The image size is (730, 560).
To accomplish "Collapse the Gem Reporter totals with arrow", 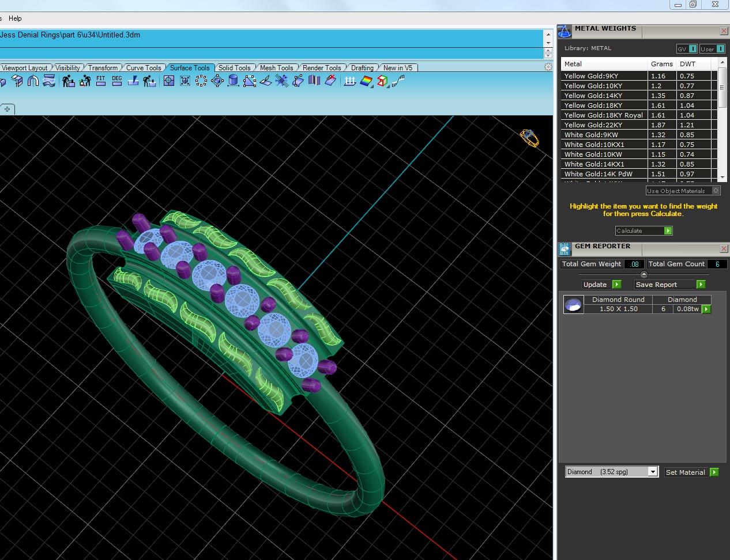I will click(644, 274).
